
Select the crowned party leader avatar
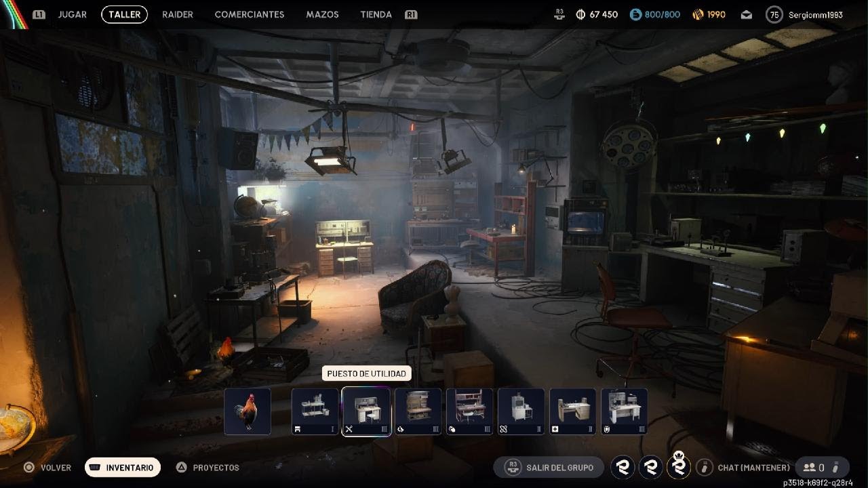click(679, 466)
